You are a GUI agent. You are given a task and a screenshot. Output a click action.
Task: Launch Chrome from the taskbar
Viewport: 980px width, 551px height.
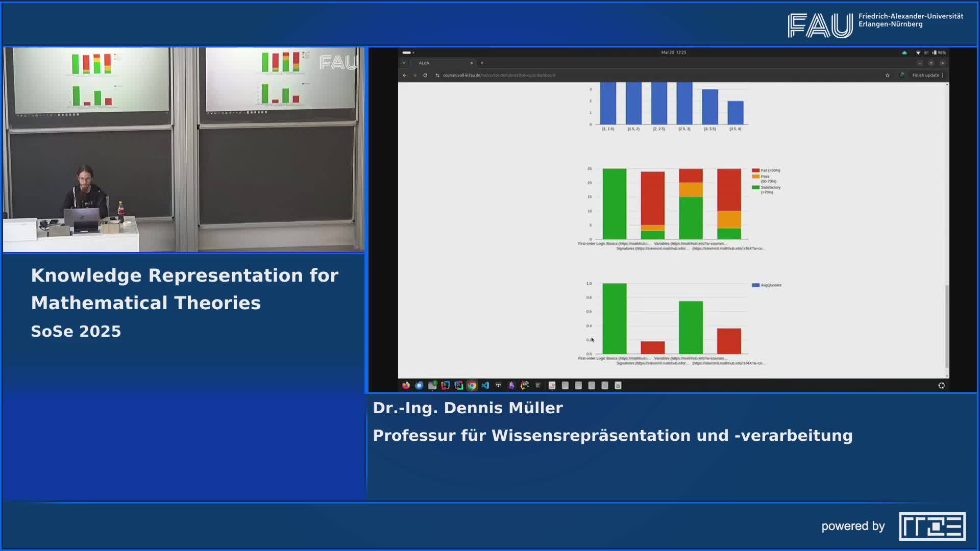point(472,385)
